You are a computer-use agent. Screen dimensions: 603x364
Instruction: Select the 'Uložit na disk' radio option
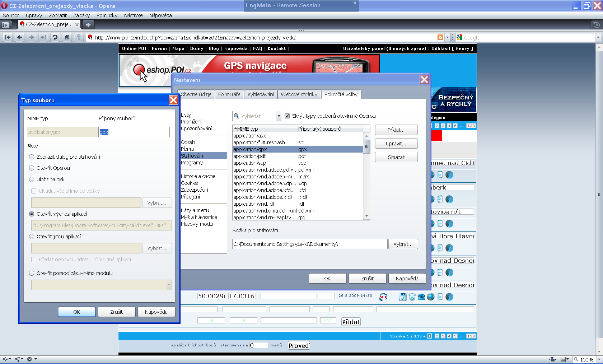[x=32, y=179]
